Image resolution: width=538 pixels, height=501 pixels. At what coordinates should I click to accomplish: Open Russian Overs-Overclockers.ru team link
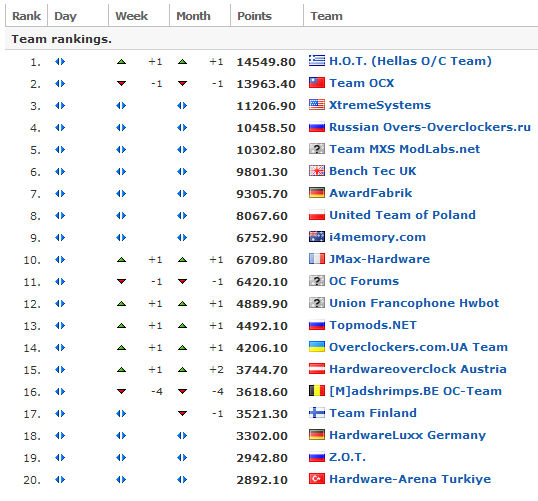[x=430, y=127]
